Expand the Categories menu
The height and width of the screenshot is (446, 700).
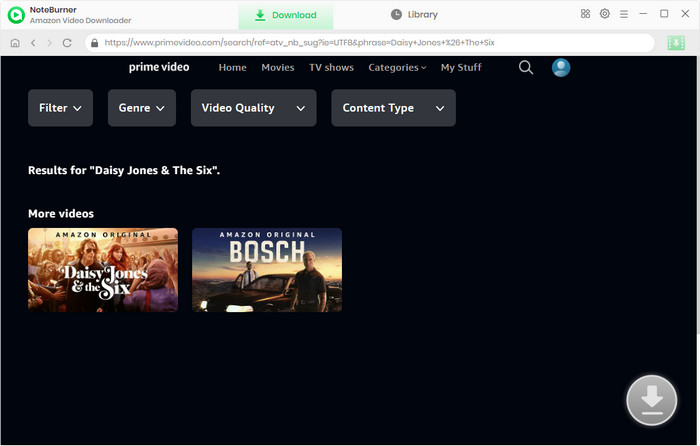[x=397, y=67]
